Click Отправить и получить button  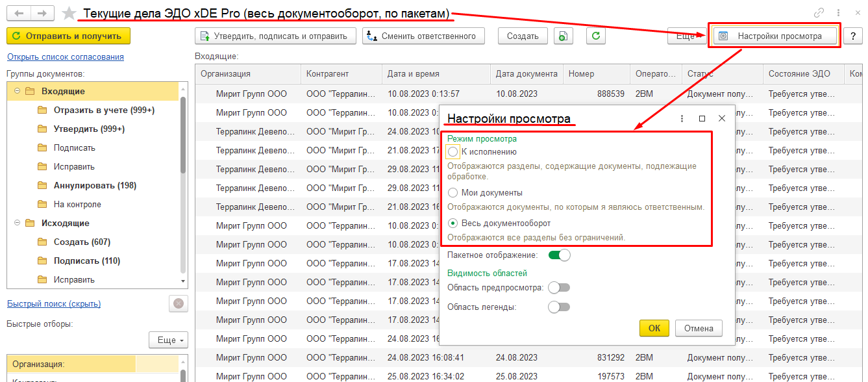tap(68, 36)
